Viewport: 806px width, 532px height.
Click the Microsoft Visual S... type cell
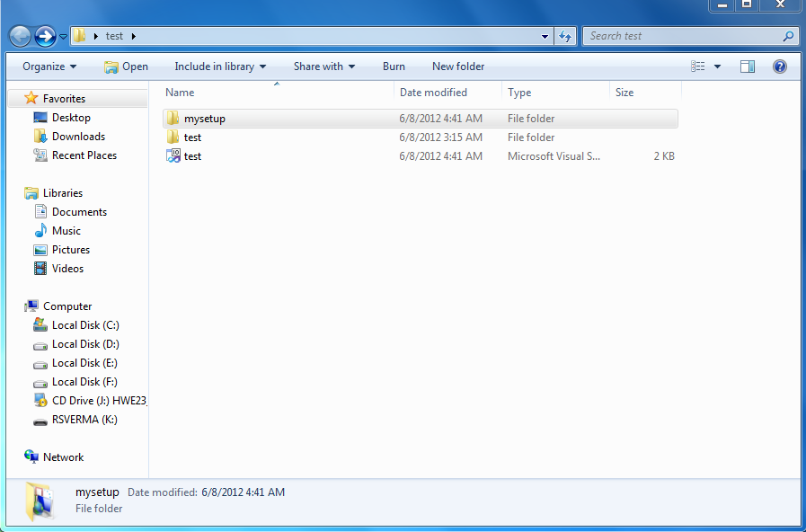pyautogui.click(x=554, y=156)
